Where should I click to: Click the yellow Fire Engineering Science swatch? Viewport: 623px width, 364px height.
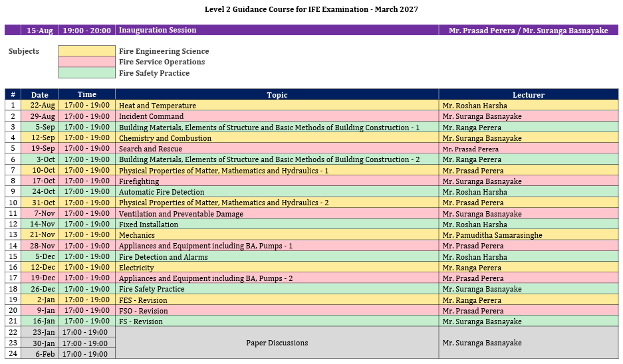[86, 50]
